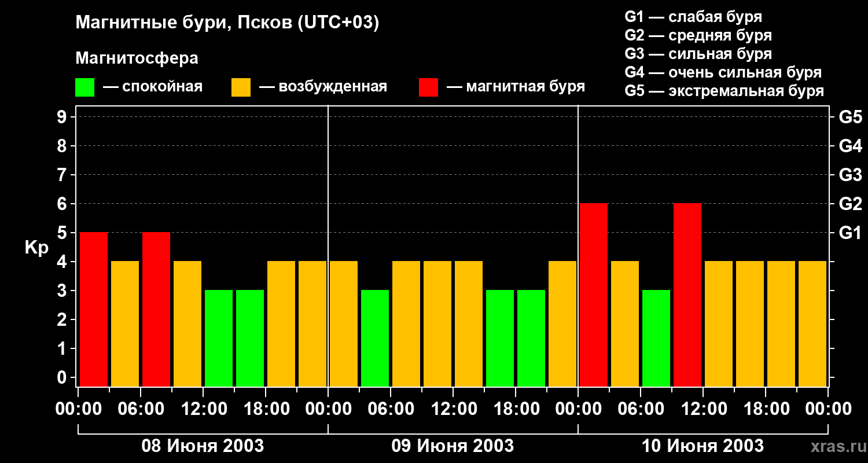
Task: Click the "G5 — экстремальная буря" legend line
Action: coord(724,91)
